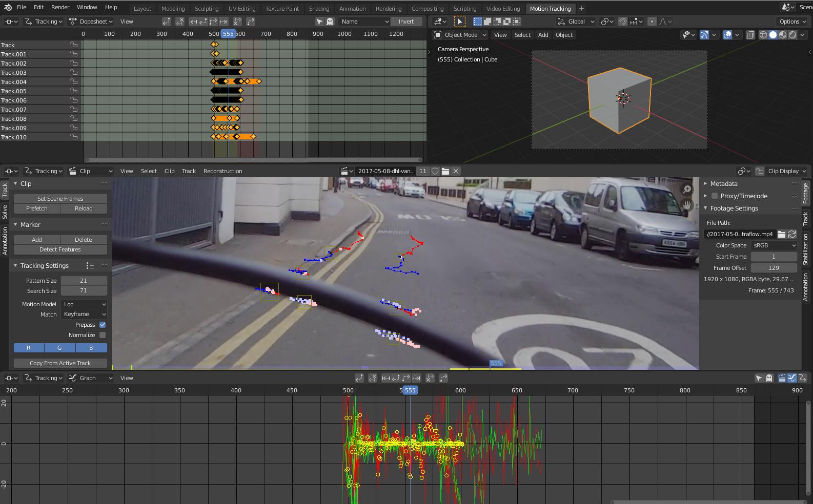Toggle X-ray display in viewport
Screen dimensions: 813x504
[x=750, y=35]
